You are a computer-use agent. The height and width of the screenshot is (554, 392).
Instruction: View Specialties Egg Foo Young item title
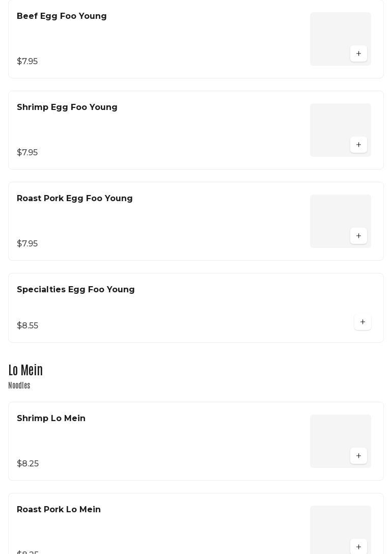pyautogui.click(x=76, y=290)
